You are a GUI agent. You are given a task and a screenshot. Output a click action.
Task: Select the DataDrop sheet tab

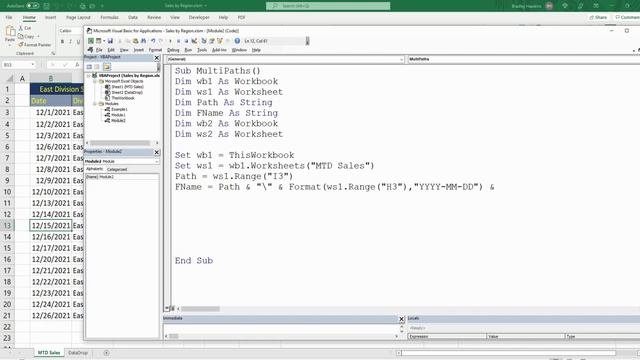coord(78,353)
